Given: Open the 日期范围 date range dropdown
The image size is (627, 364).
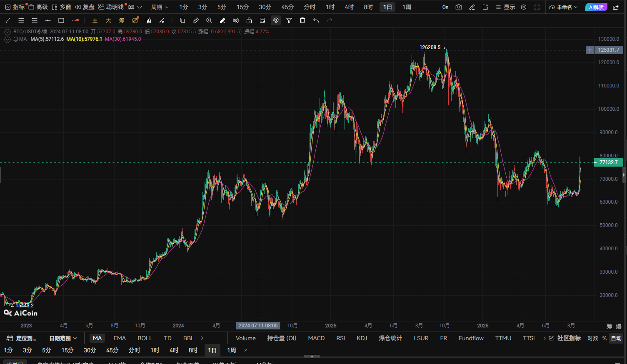Looking at the screenshot, I should pos(63,338).
